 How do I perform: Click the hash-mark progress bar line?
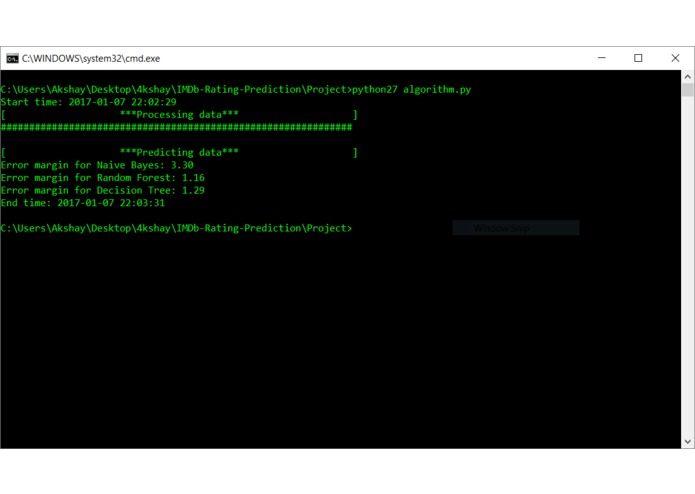[176, 128]
